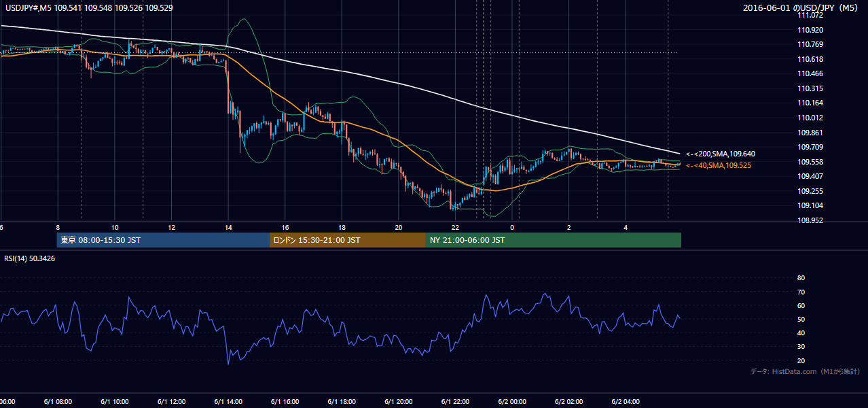
Task: Click price axis value 109.407
Action: (810, 176)
